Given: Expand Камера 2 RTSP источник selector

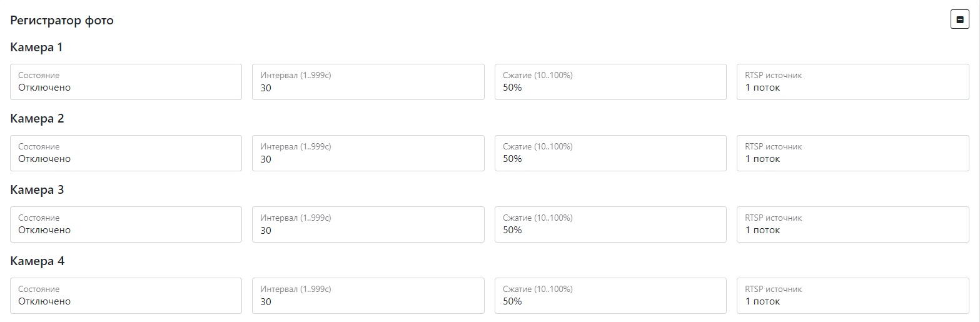Looking at the screenshot, I should (x=852, y=153).
